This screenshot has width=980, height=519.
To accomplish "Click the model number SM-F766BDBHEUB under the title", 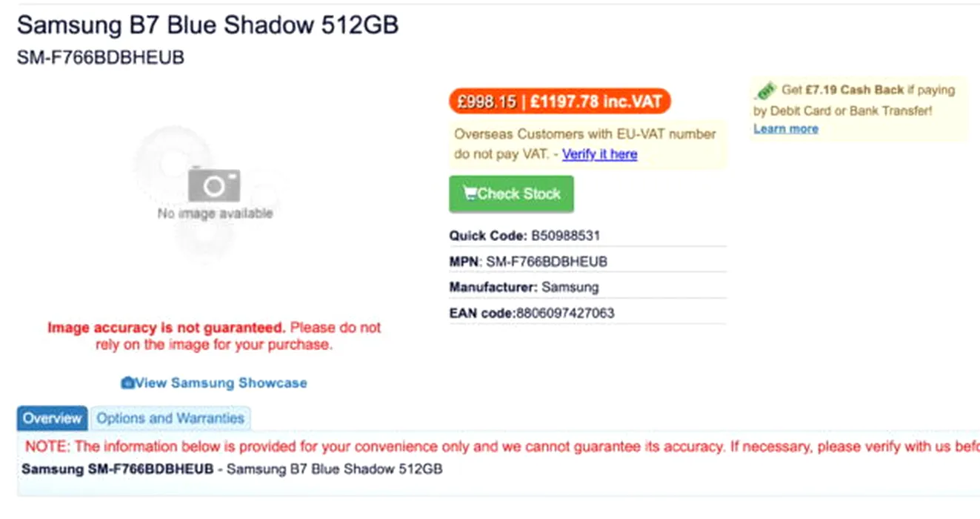I will (x=100, y=58).
